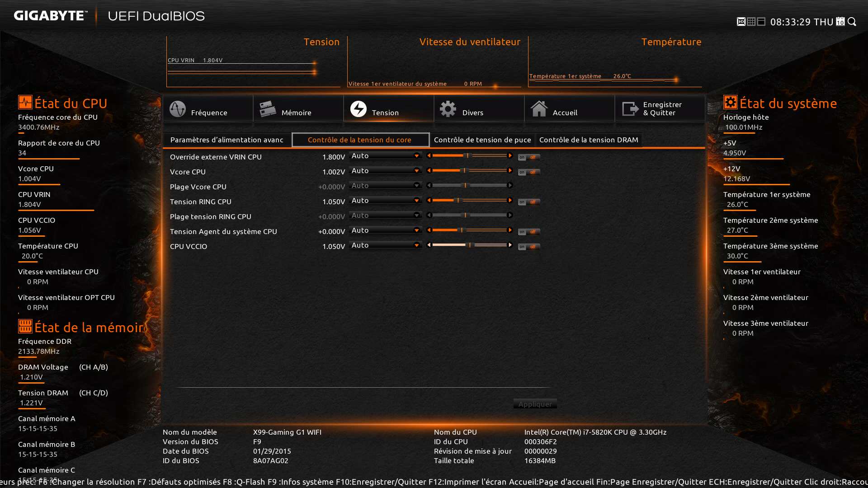This screenshot has height=488, width=868.
Task: Increase Tension Agent du système CPU right arrow
Action: pos(510,230)
